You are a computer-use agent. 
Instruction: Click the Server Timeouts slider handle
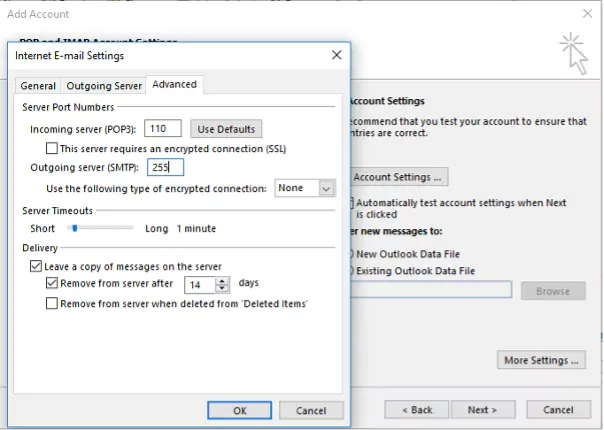pyautogui.click(x=72, y=228)
